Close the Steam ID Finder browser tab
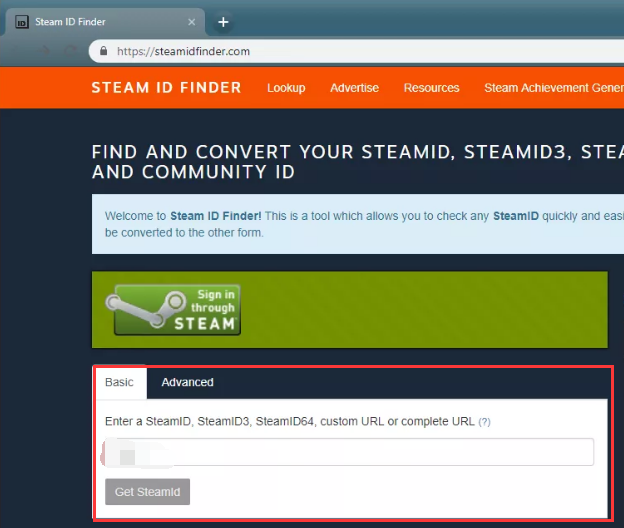This screenshot has width=624, height=528. point(191,22)
